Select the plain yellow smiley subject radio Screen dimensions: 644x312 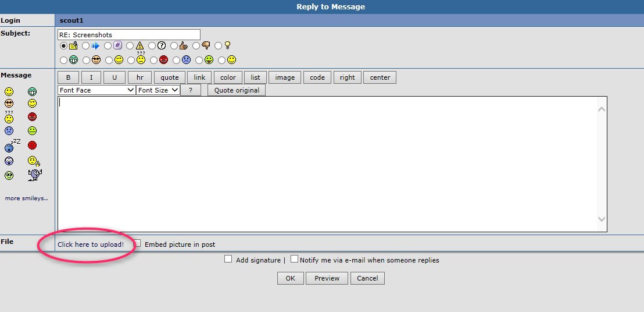222,61
